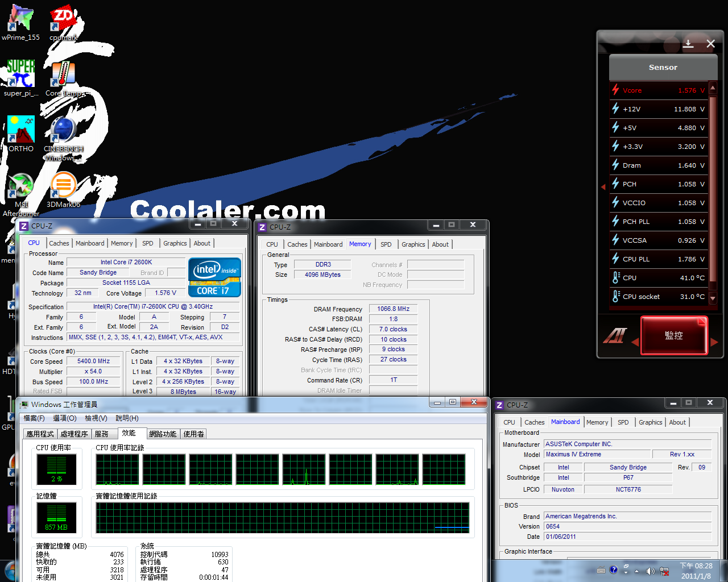Open About tab in CPU-Z Mainboard window
This screenshot has width=728, height=582.
click(677, 422)
